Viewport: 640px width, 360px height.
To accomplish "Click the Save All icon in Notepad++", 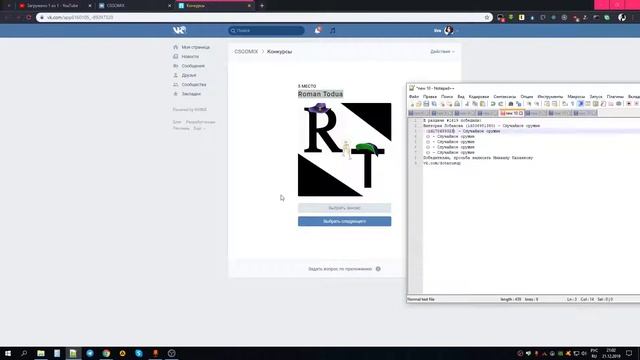I will pos(434,104).
